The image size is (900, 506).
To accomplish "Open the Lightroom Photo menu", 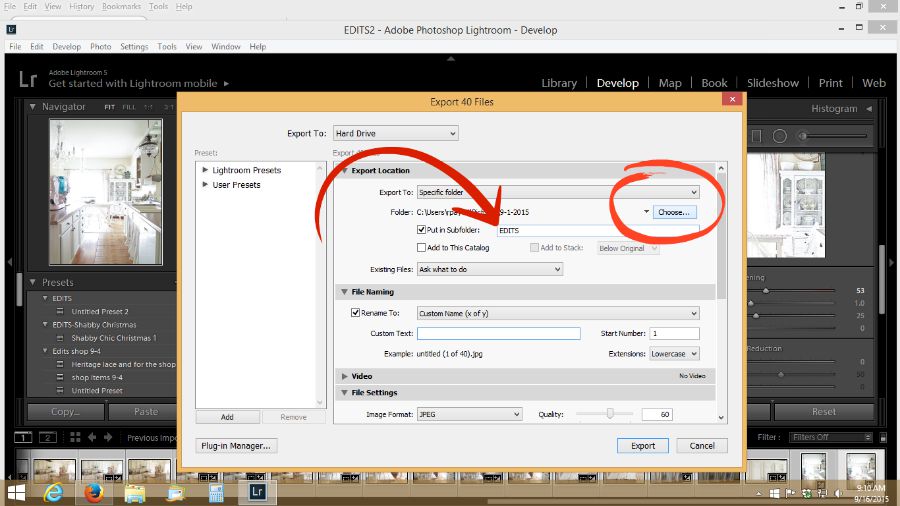I will 100,46.
